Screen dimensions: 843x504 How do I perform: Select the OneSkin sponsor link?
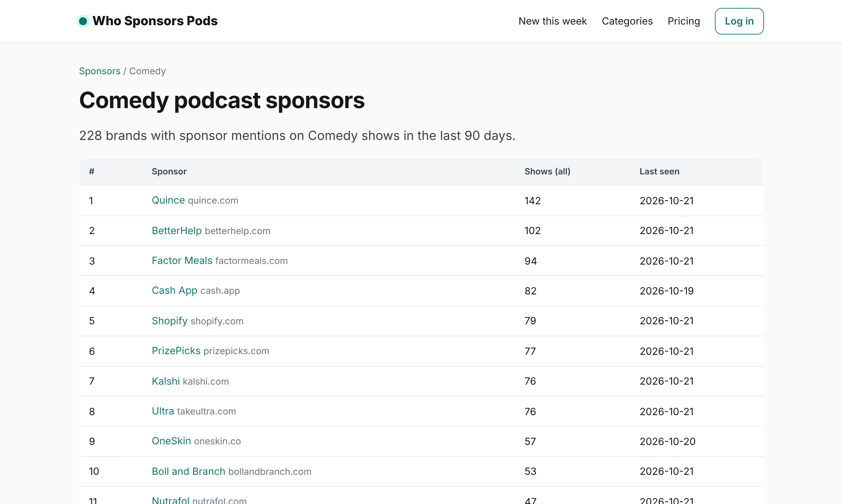tap(171, 441)
